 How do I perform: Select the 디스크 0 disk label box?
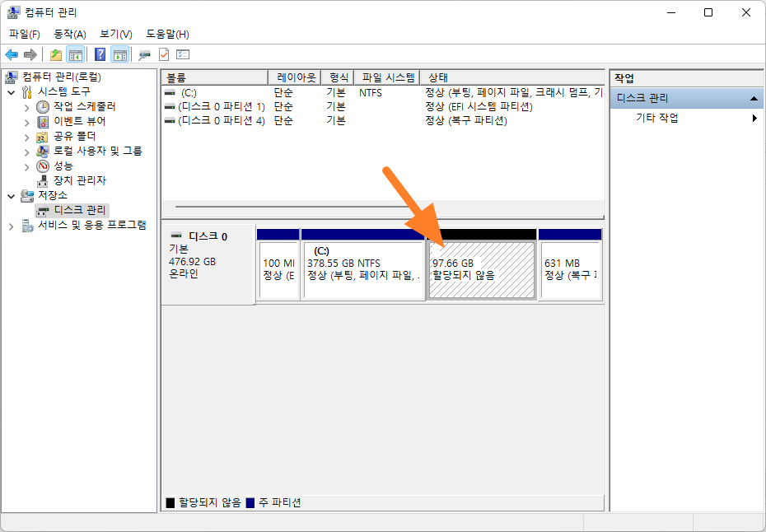click(x=208, y=265)
